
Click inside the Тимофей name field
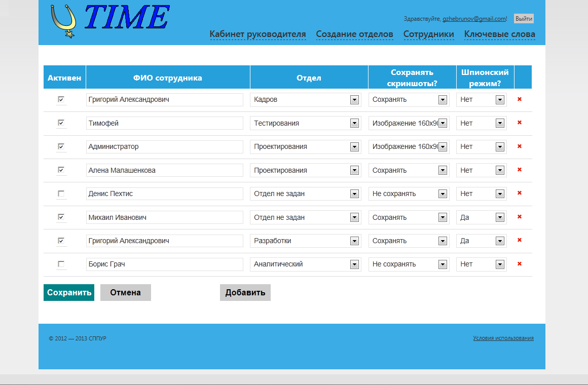point(164,123)
